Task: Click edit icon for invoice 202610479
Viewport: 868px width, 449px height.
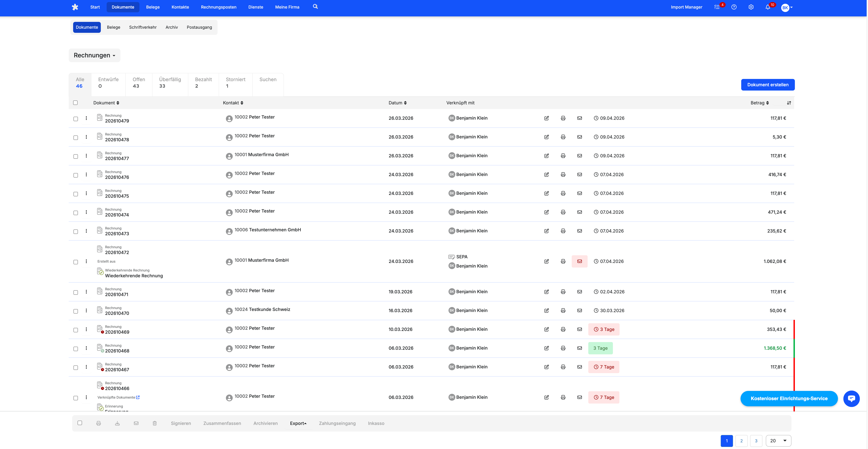Action: 547,118
